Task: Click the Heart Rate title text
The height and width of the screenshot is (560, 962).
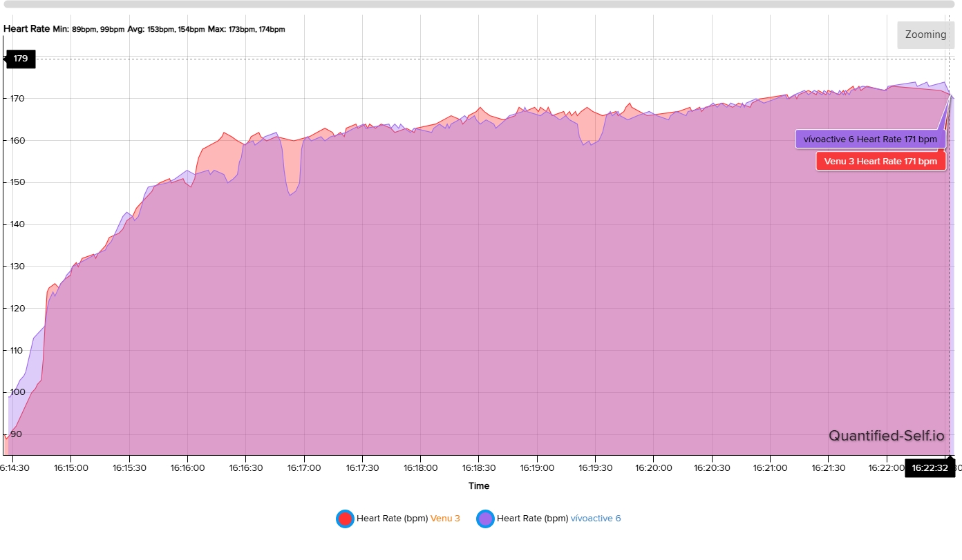Action: click(27, 29)
